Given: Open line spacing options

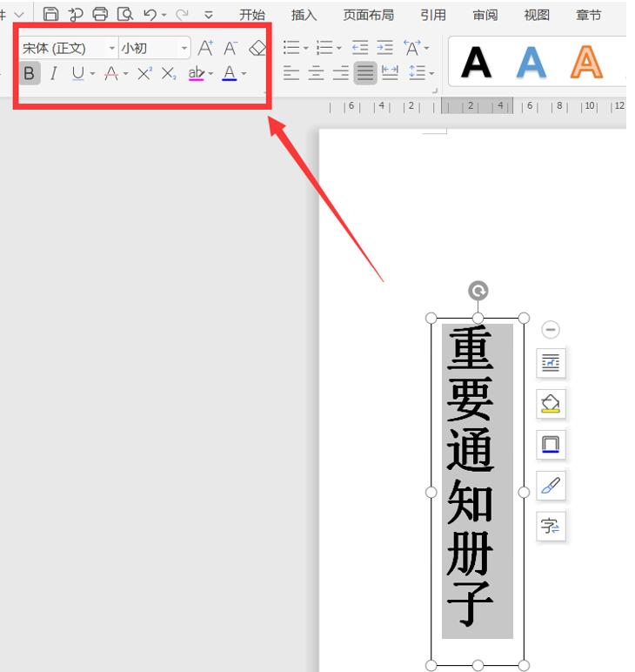Looking at the screenshot, I should click(x=417, y=73).
